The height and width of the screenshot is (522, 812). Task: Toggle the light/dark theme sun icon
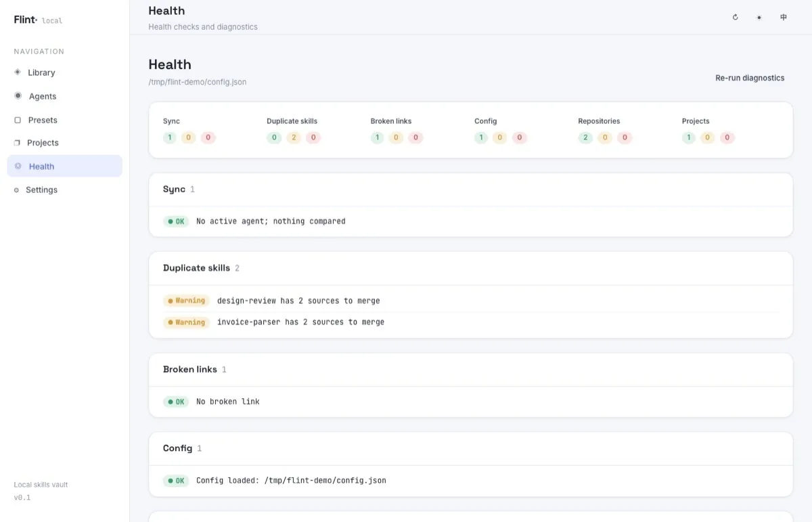(x=759, y=18)
